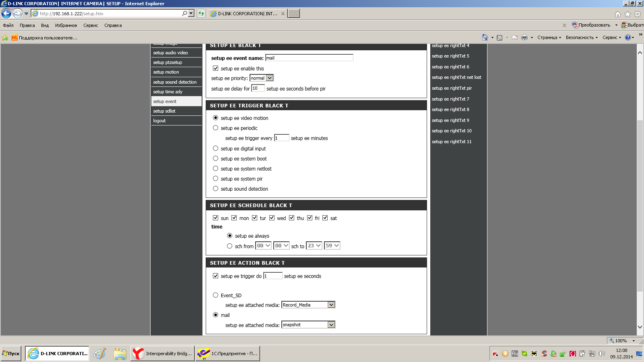Click the Refresh page icon
Image resolution: width=644 pixels, height=362 pixels.
tap(201, 13)
